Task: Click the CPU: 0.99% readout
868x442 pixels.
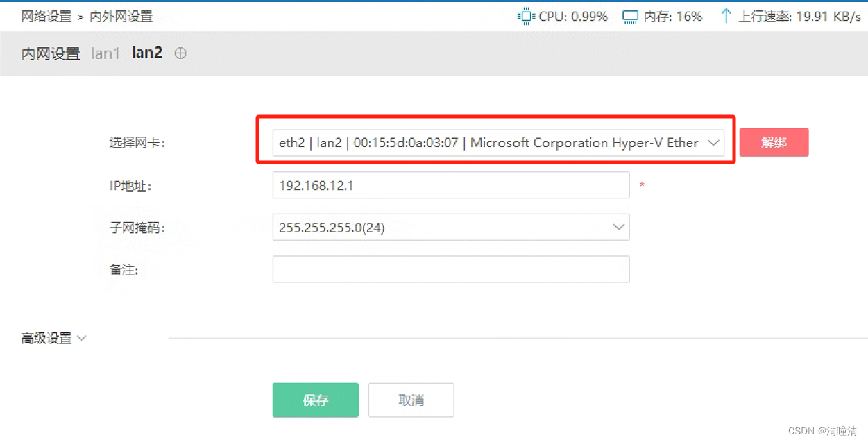Action: click(x=573, y=17)
